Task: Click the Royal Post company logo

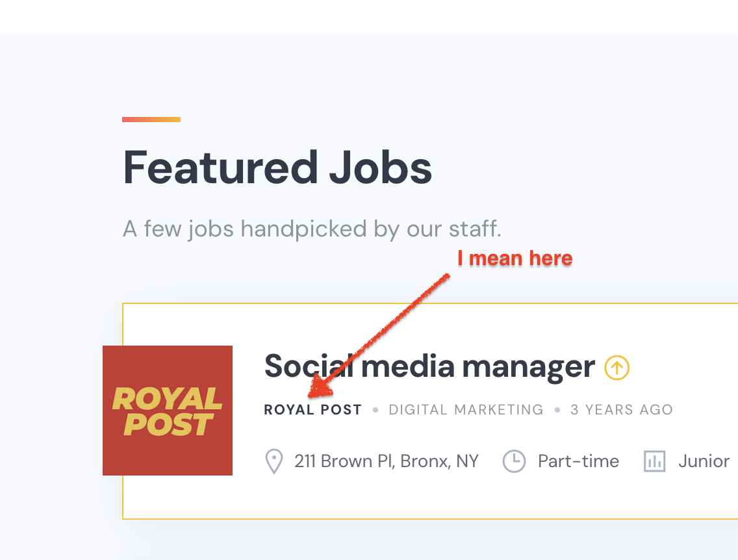Action: 168,411
